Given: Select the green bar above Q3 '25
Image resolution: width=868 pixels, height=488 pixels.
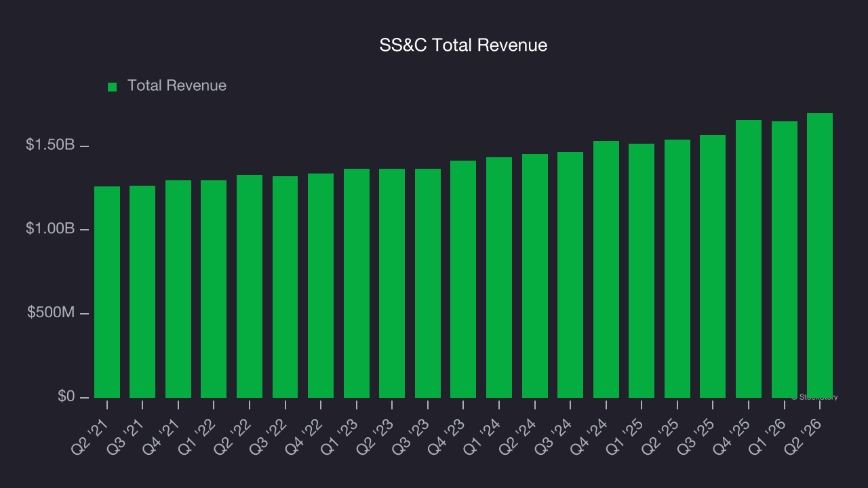Looking at the screenshot, I should tap(713, 266).
